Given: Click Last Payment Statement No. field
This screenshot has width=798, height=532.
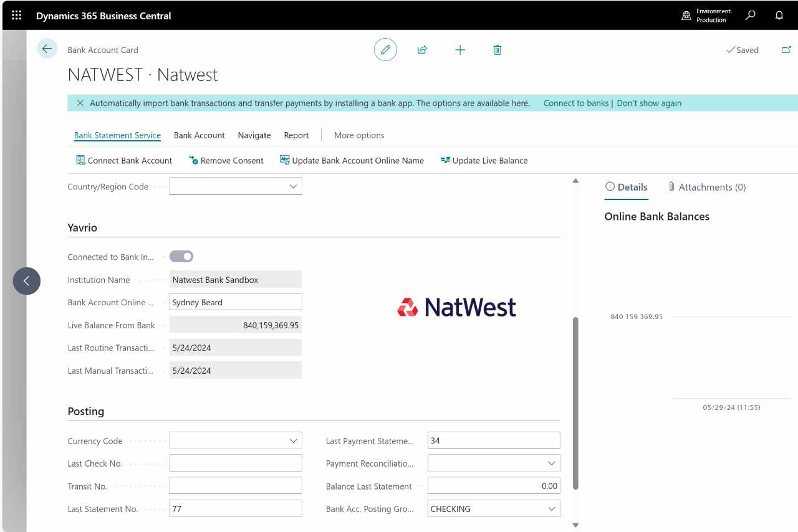Looking at the screenshot, I should click(494, 440).
